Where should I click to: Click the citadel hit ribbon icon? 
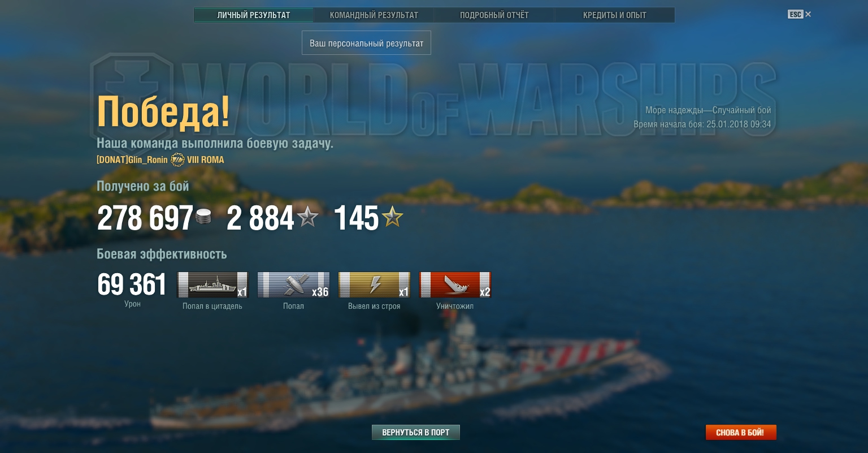click(x=212, y=284)
